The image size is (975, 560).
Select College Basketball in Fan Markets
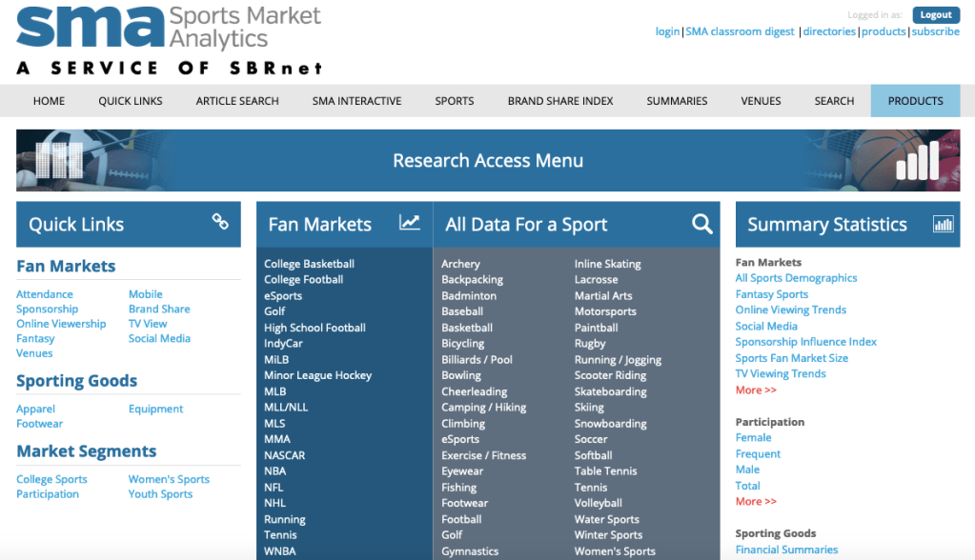tap(309, 264)
